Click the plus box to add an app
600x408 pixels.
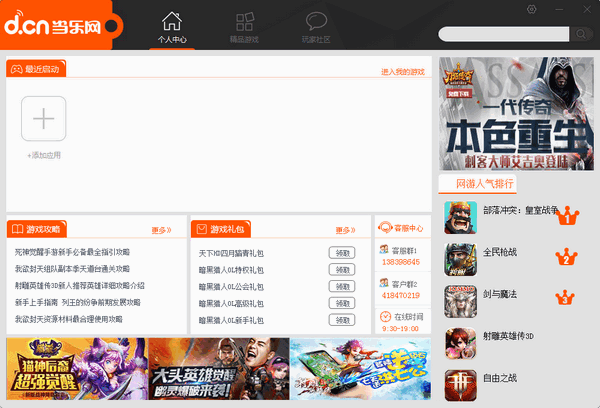[44, 119]
